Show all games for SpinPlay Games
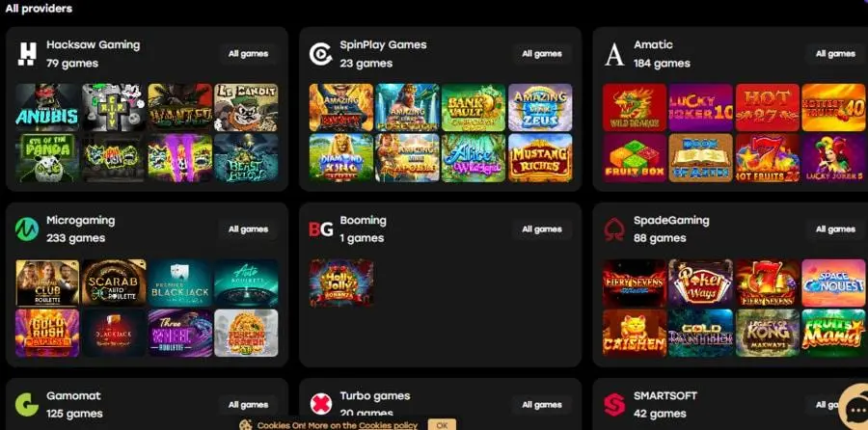Viewport: 868px width, 430px height. pyautogui.click(x=541, y=54)
